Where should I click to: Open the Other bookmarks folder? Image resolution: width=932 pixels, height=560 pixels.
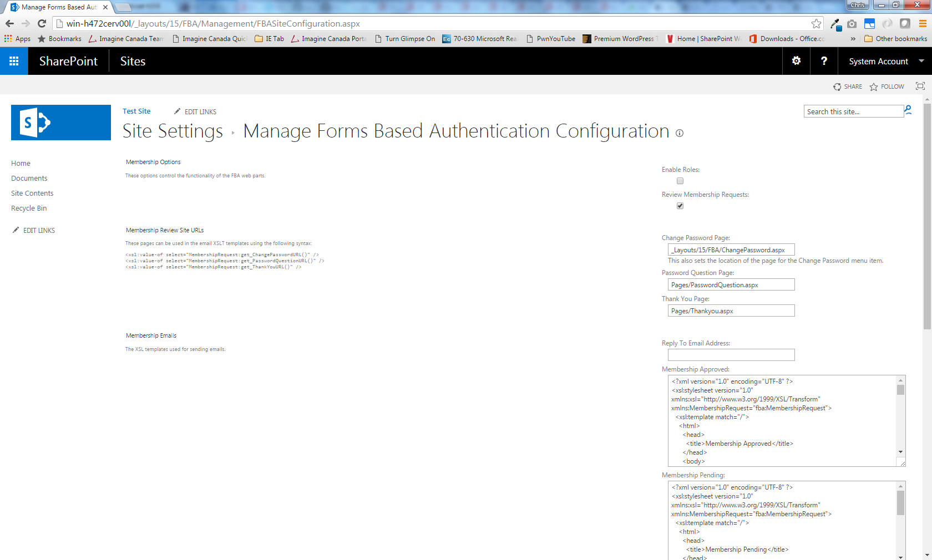coord(895,39)
